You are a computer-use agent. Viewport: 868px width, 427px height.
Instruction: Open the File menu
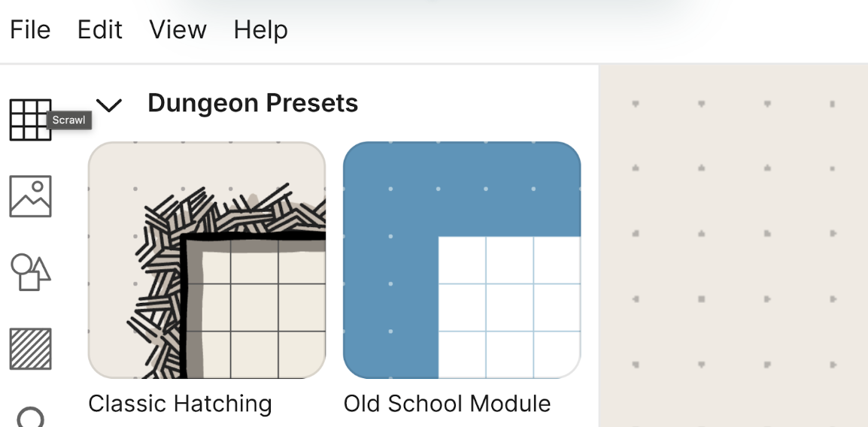(x=30, y=30)
